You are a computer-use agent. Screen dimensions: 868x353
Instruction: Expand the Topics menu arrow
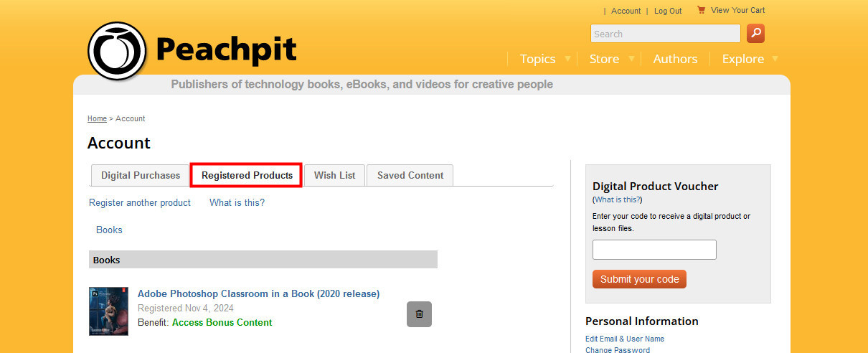tap(567, 59)
